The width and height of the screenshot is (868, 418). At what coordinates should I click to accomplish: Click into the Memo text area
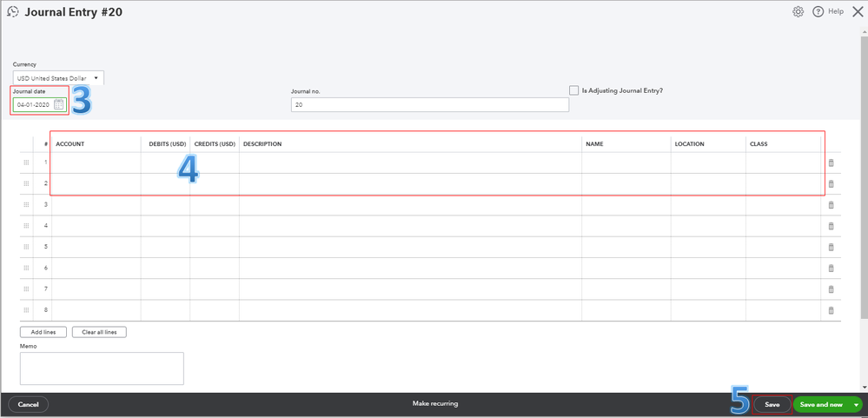point(102,368)
